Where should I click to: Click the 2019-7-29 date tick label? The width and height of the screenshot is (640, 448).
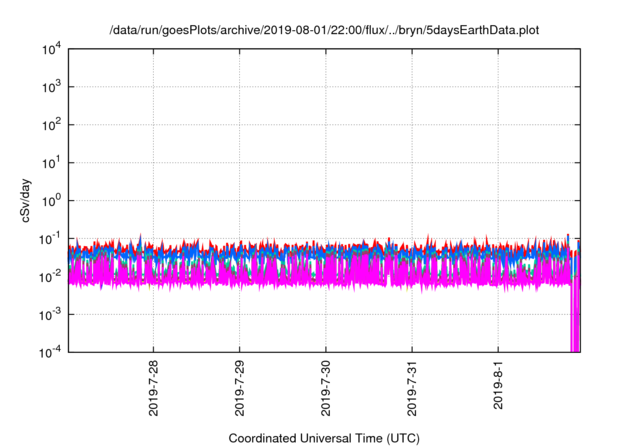pyautogui.click(x=240, y=387)
